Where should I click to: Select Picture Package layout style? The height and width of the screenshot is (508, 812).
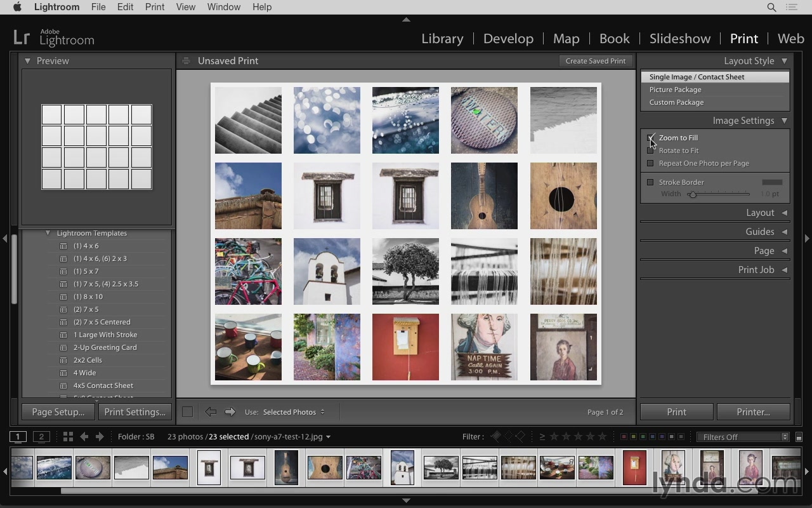[x=715, y=90]
